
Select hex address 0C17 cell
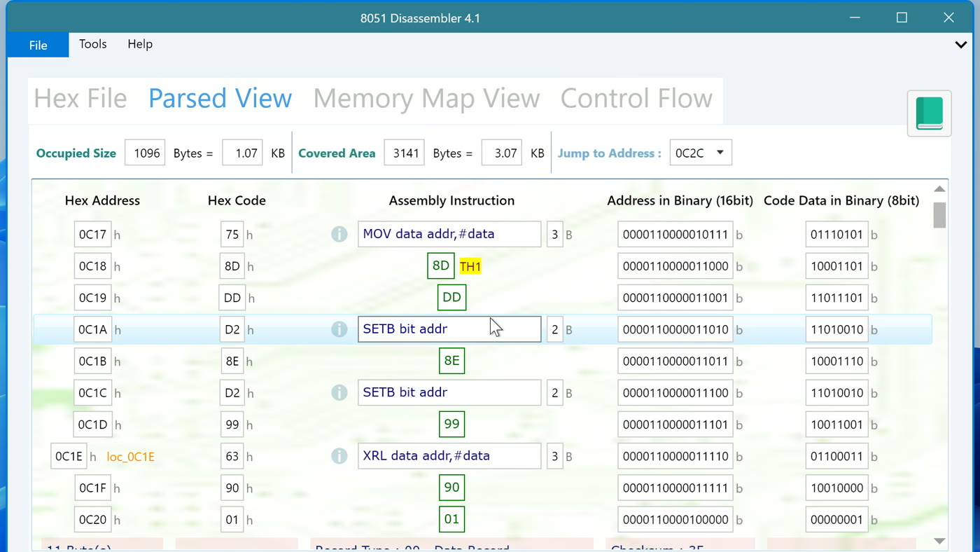[92, 235]
